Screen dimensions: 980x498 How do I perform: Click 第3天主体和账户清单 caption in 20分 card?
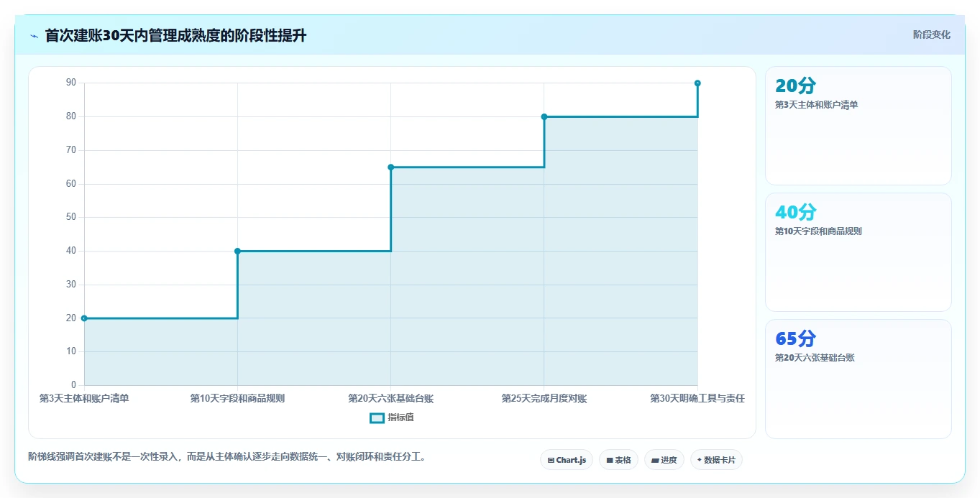point(817,105)
